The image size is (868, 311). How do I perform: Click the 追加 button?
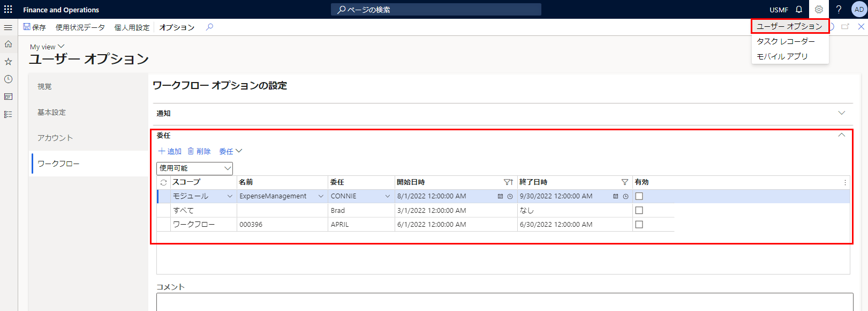pyautogui.click(x=170, y=151)
